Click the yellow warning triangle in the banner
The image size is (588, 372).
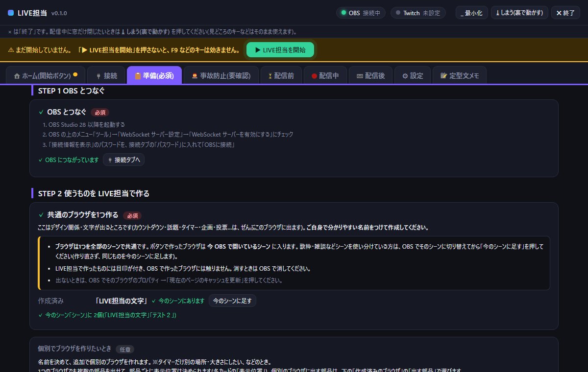click(x=11, y=50)
